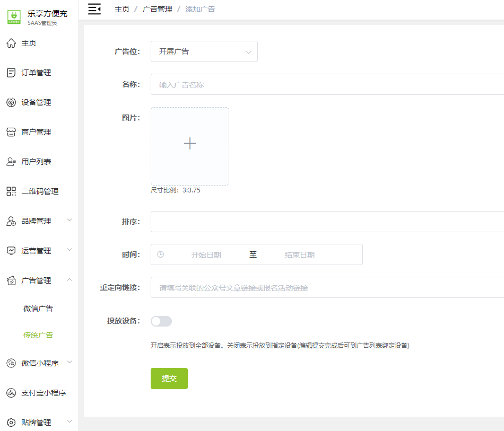The width and height of the screenshot is (504, 431).
Task: Toggle the 投放设备 switch
Action: tap(161, 321)
